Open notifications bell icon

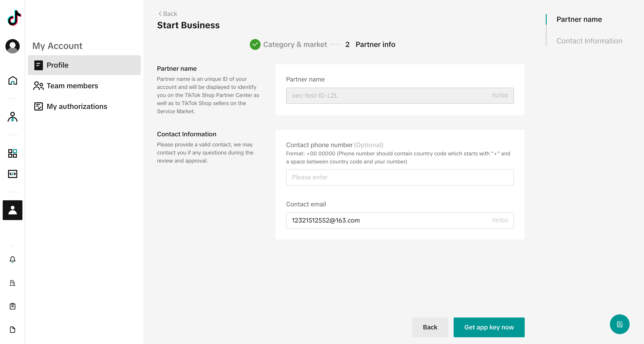point(13,259)
